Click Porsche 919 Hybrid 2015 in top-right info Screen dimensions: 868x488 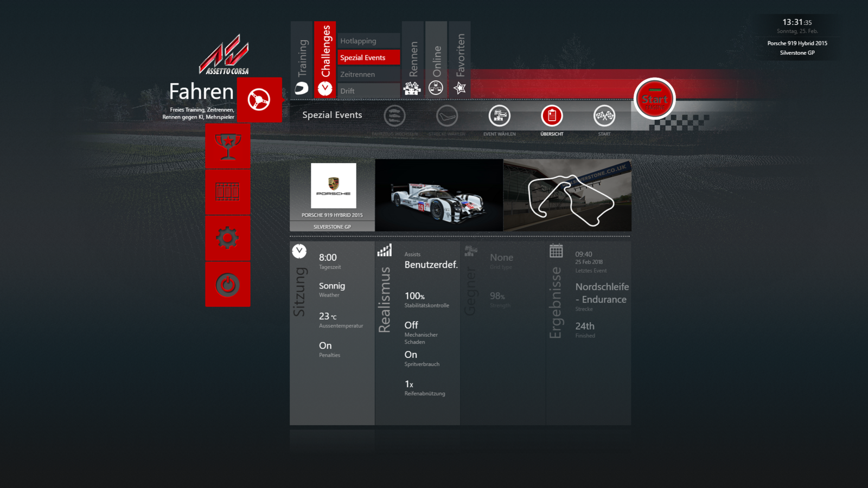coord(797,43)
